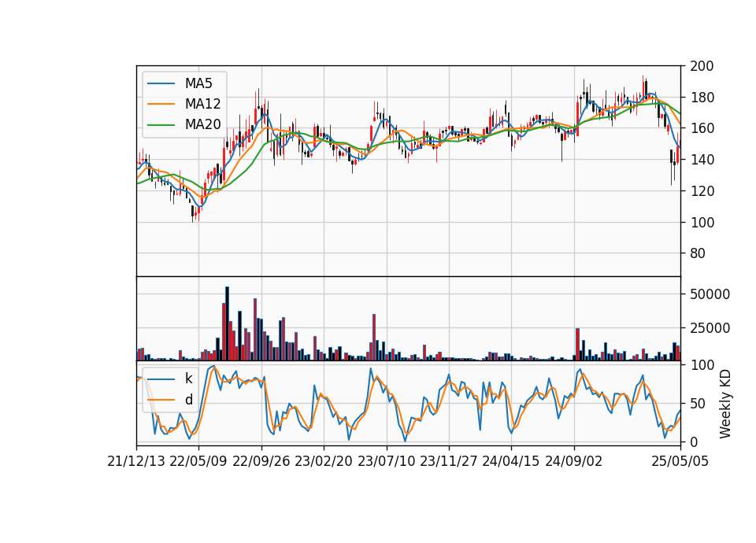Click the 21/12/13 date label

click(x=136, y=462)
